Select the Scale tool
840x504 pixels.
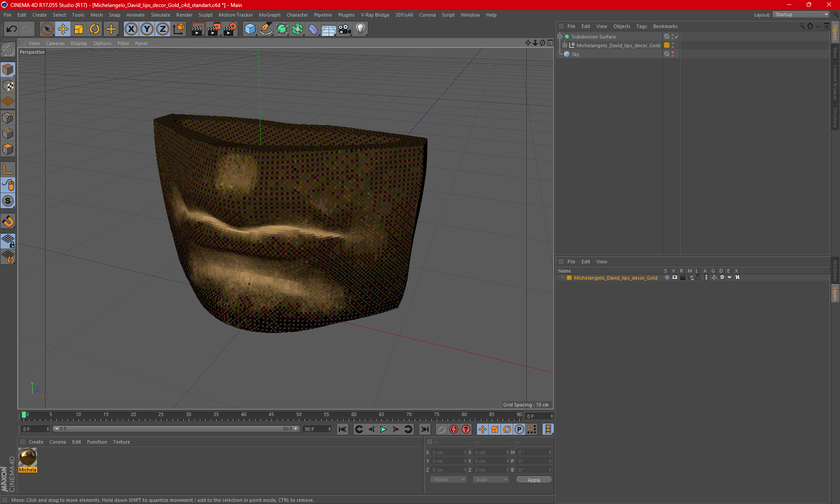pyautogui.click(x=79, y=29)
